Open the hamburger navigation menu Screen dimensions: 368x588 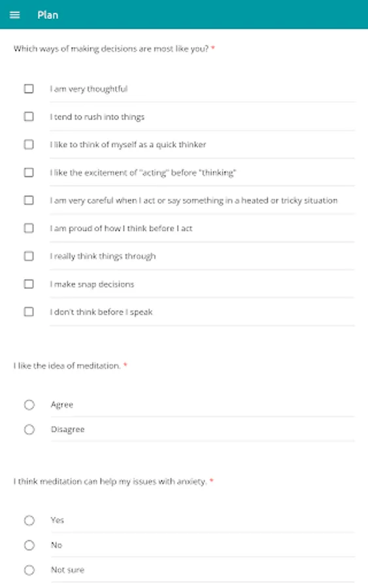click(x=14, y=15)
